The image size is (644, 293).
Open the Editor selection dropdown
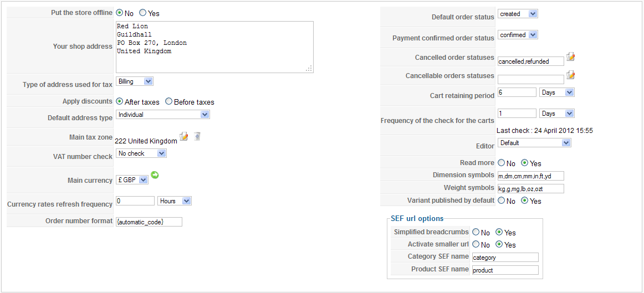point(534,143)
